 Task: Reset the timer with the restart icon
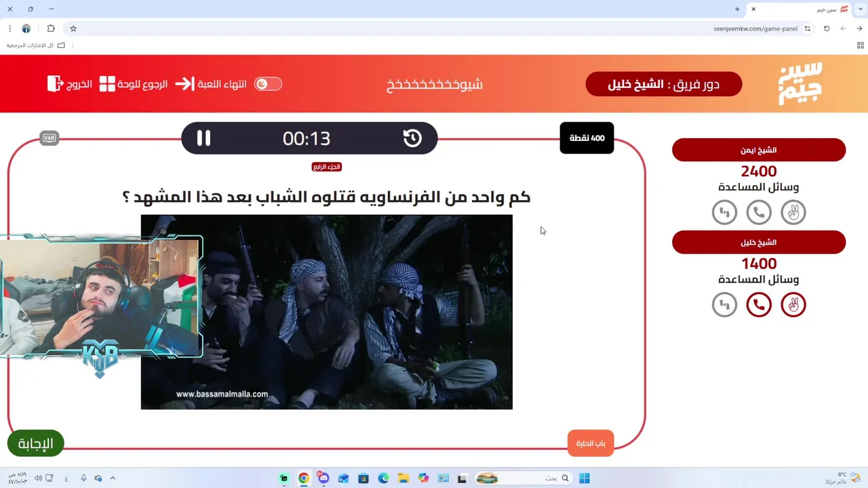(x=412, y=138)
